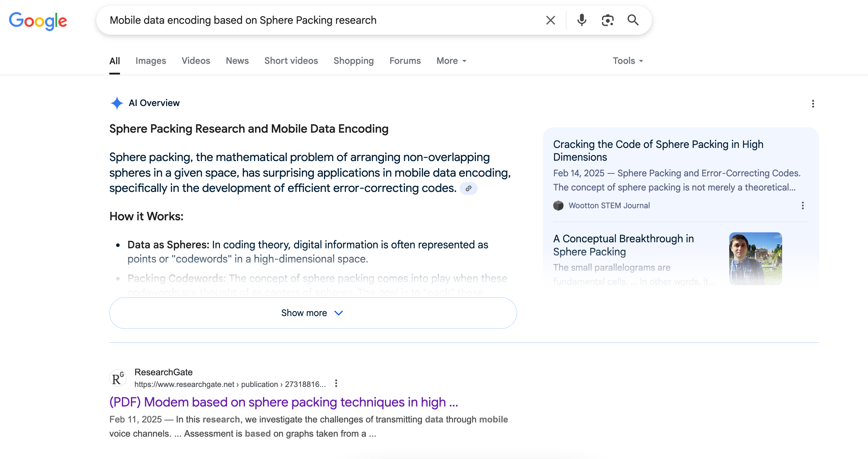
Task: Open ResearchGate result three-dot menu
Action: coord(336,383)
